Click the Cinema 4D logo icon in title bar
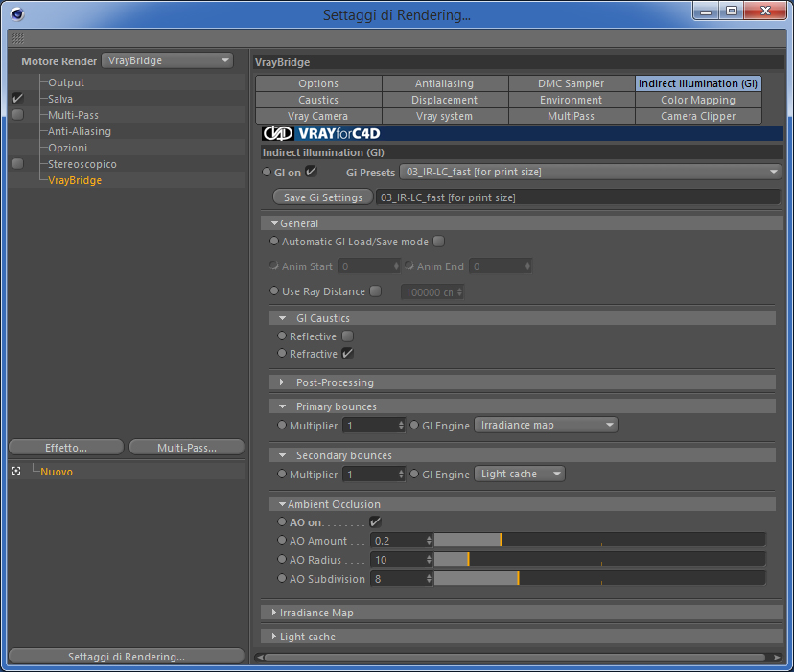Image resolution: width=794 pixels, height=672 pixels. pyautogui.click(x=16, y=14)
